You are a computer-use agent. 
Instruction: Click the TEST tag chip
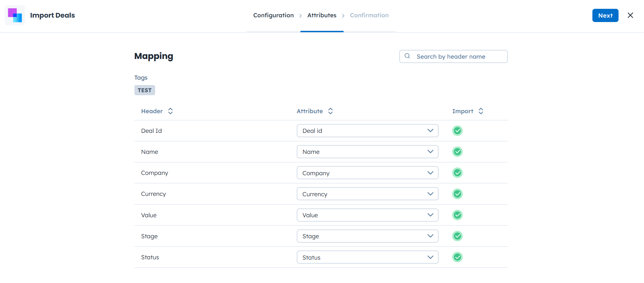[145, 90]
